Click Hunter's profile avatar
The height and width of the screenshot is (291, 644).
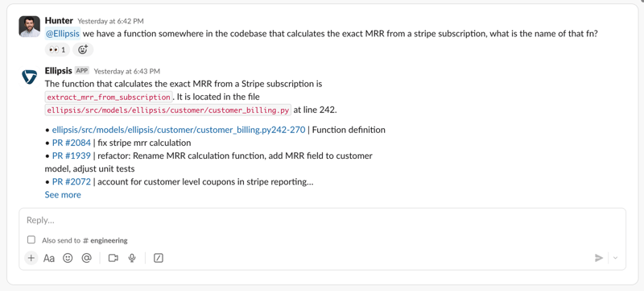30,27
